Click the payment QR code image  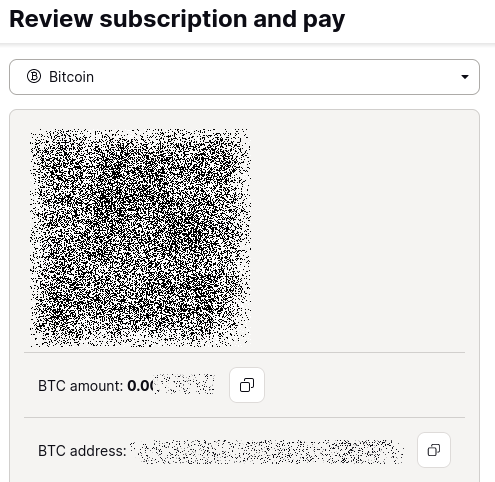(140, 238)
